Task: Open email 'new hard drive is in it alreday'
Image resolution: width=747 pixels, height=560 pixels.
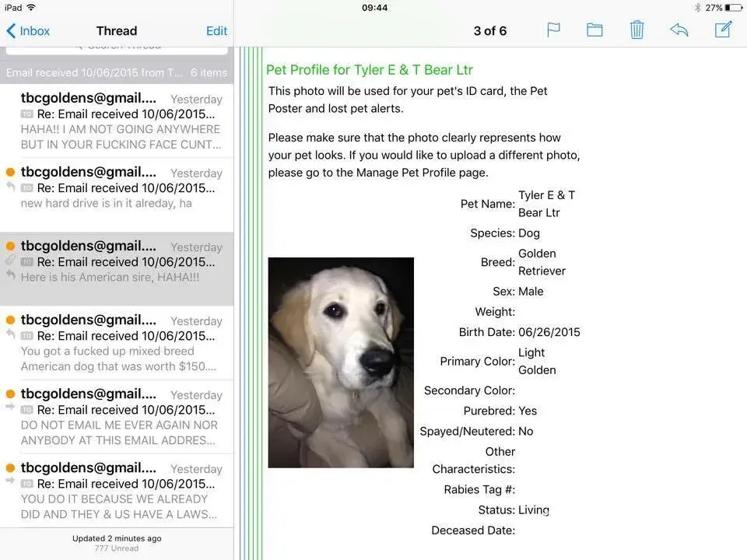Action: point(117,194)
